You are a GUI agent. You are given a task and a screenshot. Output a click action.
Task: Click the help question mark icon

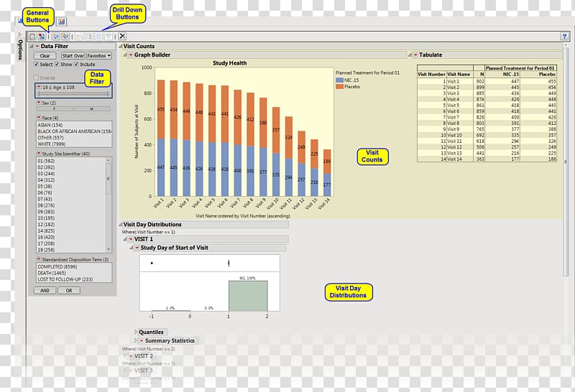[565, 35]
